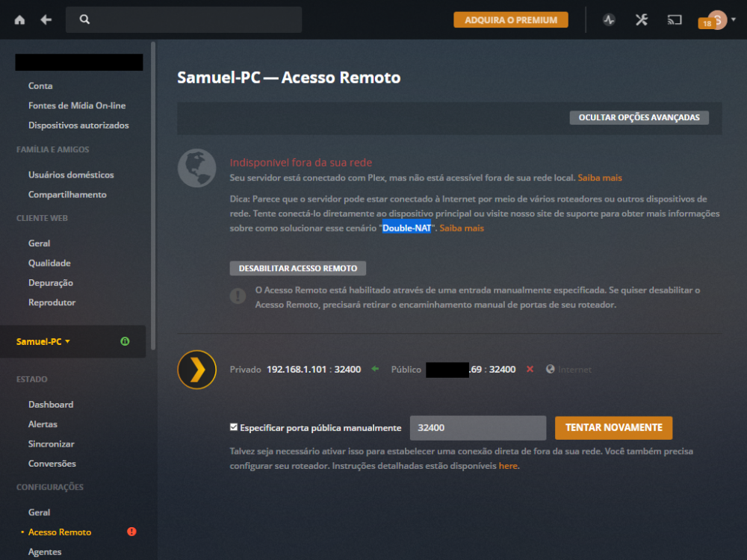Open Conversões page
The image size is (747, 560).
[52, 464]
